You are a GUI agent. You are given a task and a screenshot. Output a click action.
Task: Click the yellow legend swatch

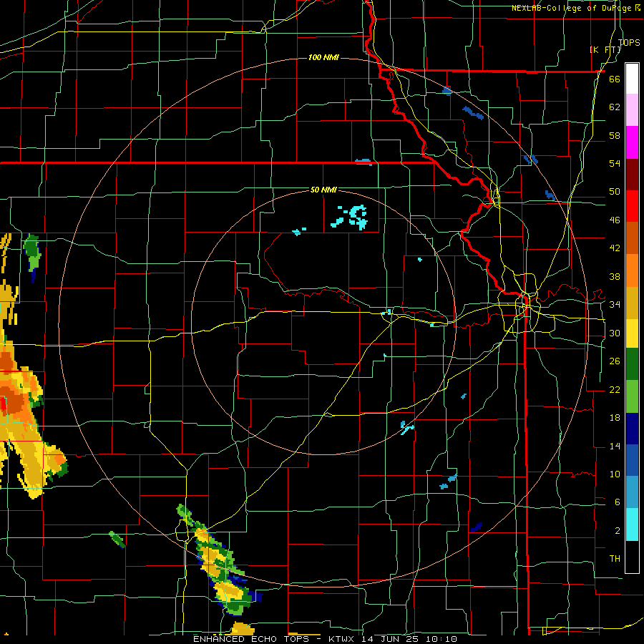coord(632,333)
